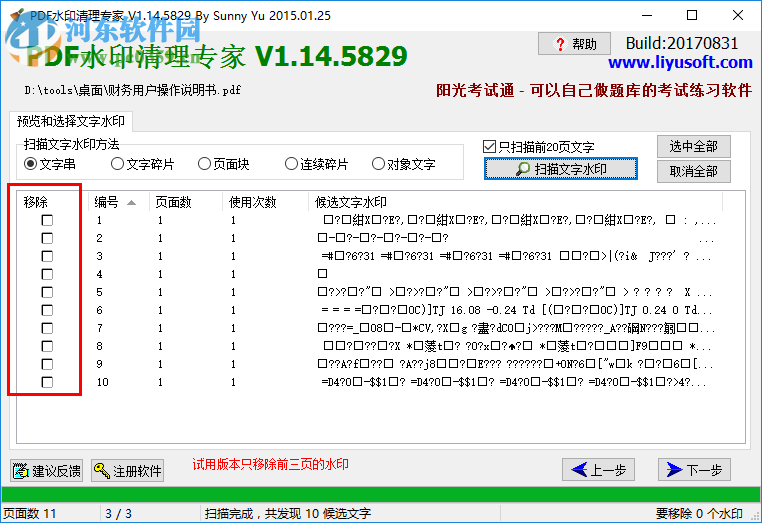Go back with 上一步 button
Image resolution: width=762 pixels, height=523 pixels.
point(598,470)
